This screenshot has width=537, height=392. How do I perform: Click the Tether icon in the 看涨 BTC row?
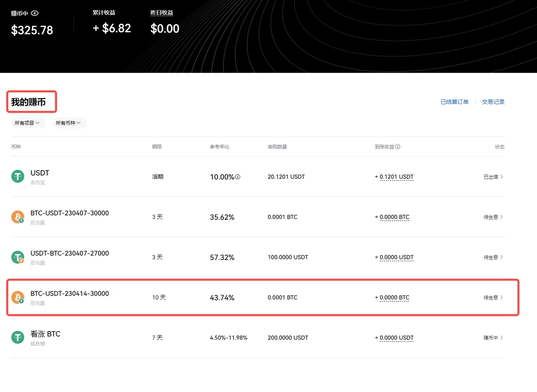tap(18, 337)
